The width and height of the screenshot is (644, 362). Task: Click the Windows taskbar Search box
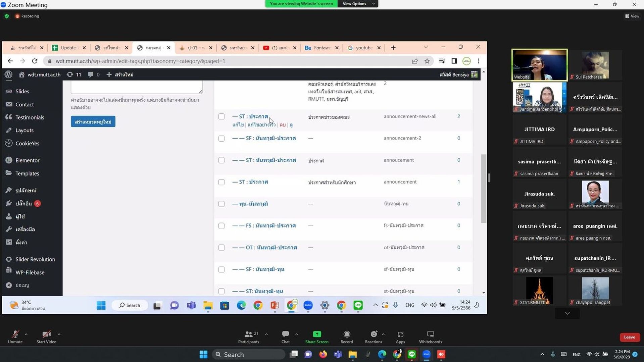248,354
